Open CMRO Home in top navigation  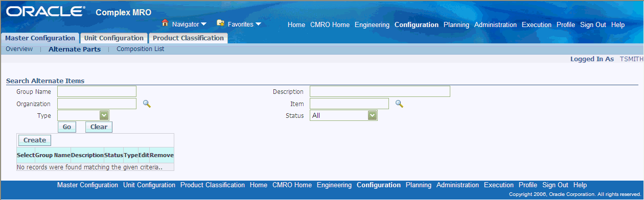tap(330, 24)
